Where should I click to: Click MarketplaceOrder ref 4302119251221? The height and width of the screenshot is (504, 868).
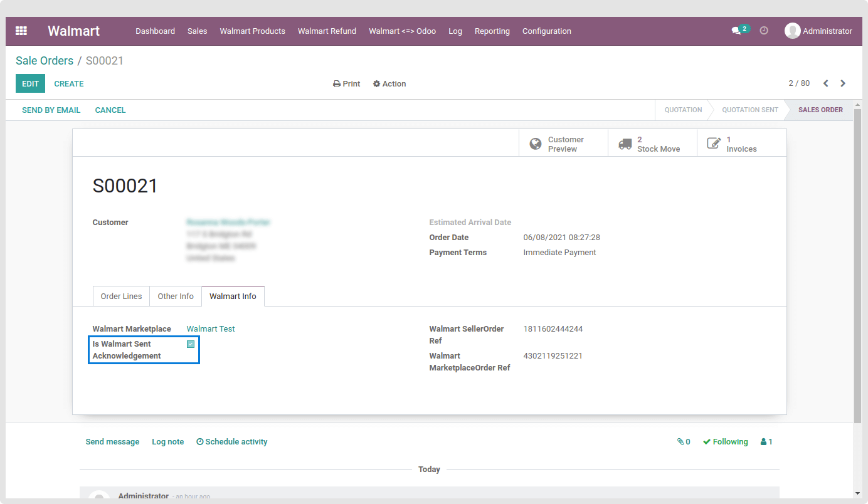click(553, 356)
